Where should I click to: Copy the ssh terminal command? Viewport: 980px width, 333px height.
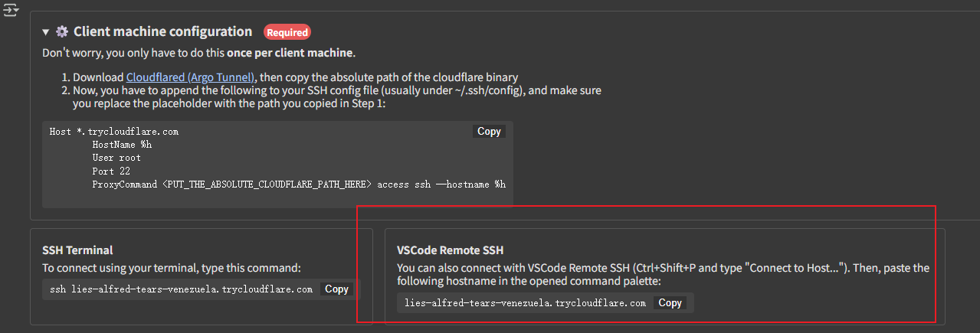[336, 289]
